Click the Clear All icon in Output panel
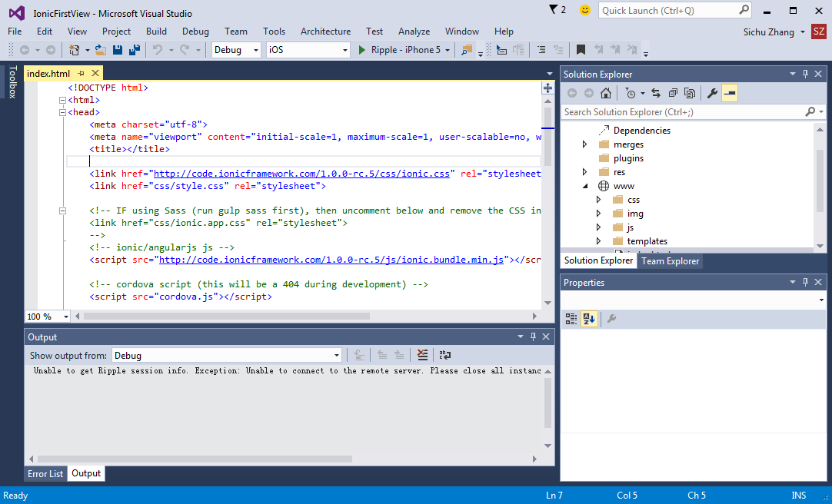This screenshot has width=832, height=504. click(x=422, y=355)
